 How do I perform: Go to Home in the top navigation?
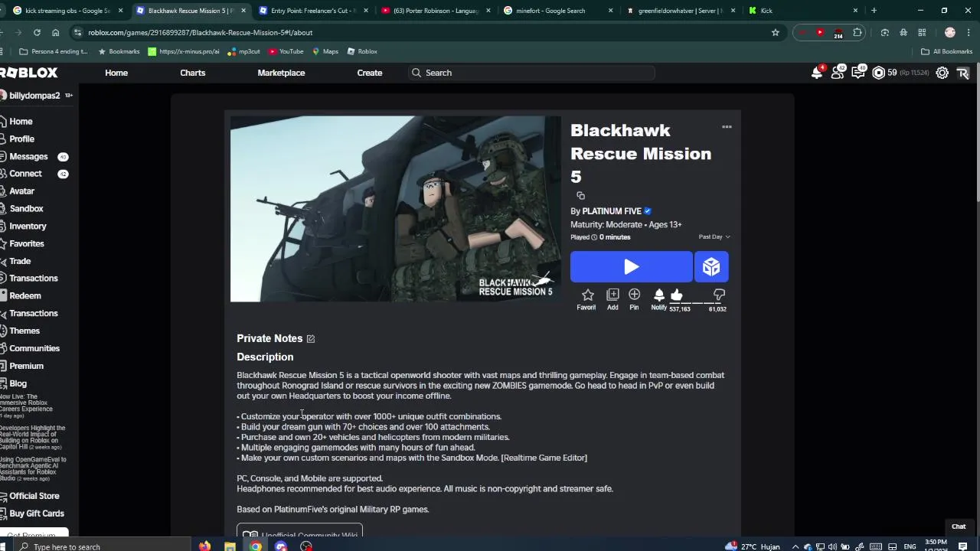click(x=116, y=73)
